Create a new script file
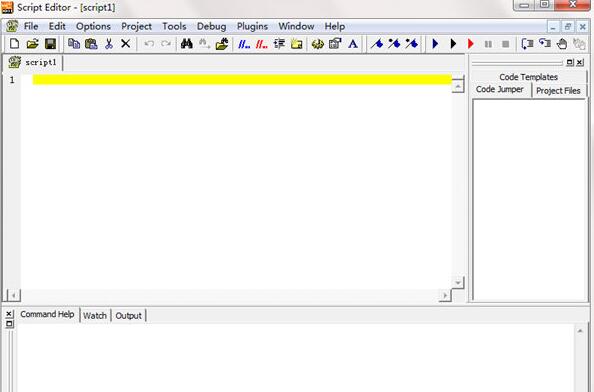The width and height of the screenshot is (594, 392). [x=14, y=44]
